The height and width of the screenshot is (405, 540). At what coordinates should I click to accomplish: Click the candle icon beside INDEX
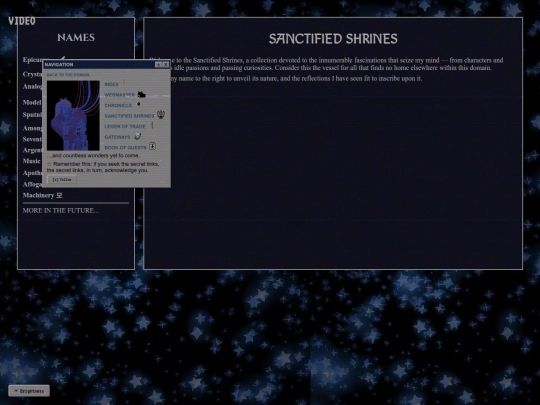coord(124,83)
